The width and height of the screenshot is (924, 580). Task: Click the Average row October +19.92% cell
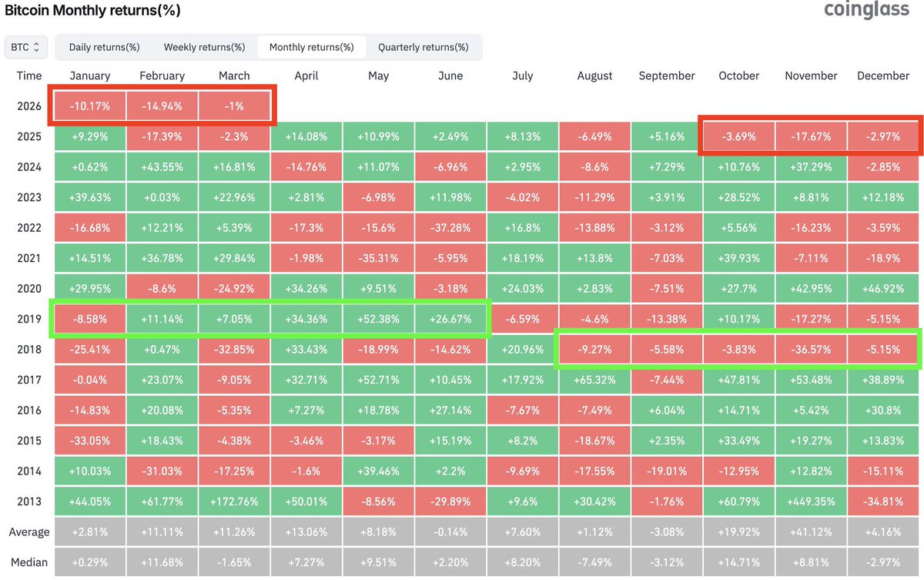click(x=738, y=532)
